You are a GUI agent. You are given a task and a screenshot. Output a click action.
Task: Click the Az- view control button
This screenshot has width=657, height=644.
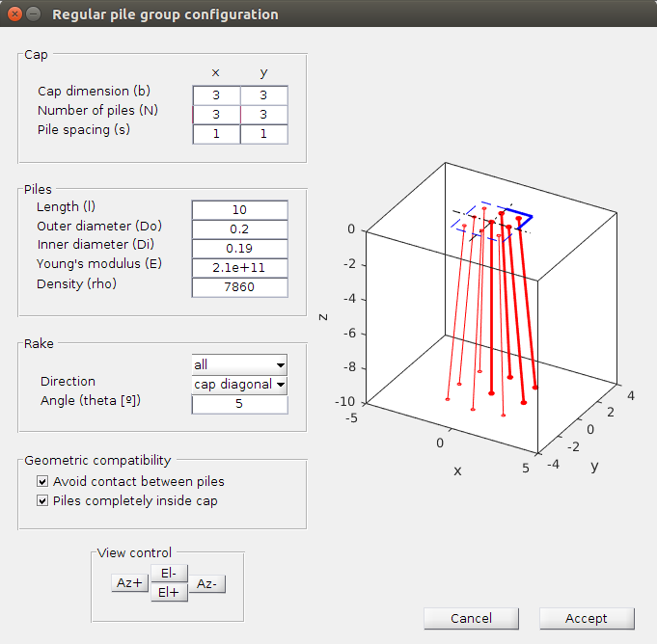[206, 583]
